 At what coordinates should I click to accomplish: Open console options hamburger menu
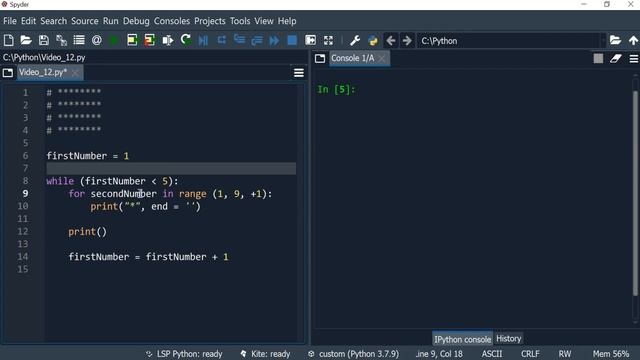point(633,59)
